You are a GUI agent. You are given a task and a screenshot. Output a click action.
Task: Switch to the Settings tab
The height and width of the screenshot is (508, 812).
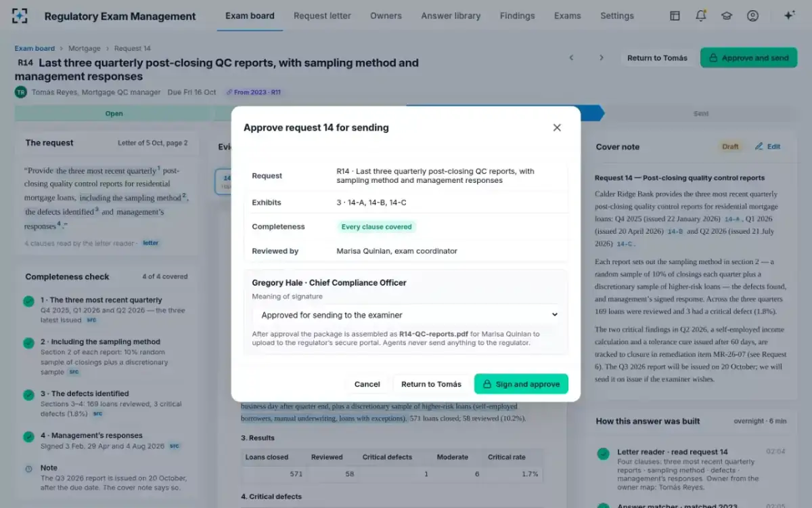(x=617, y=16)
